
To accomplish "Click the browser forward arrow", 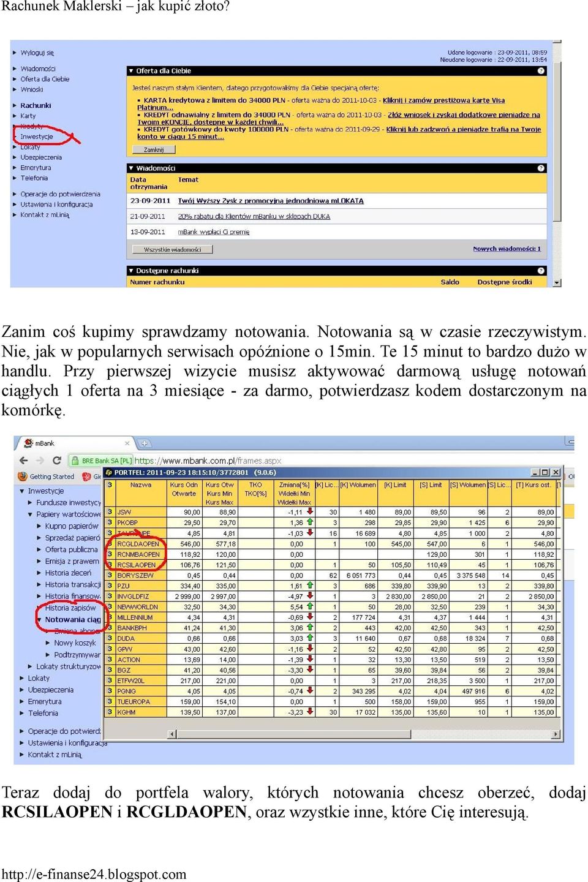I will click(x=40, y=460).
